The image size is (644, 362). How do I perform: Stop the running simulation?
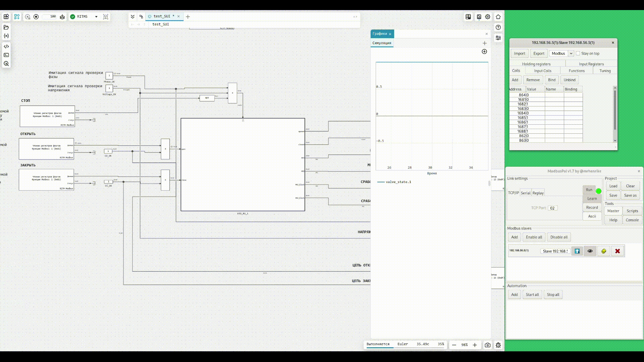click(36, 16)
